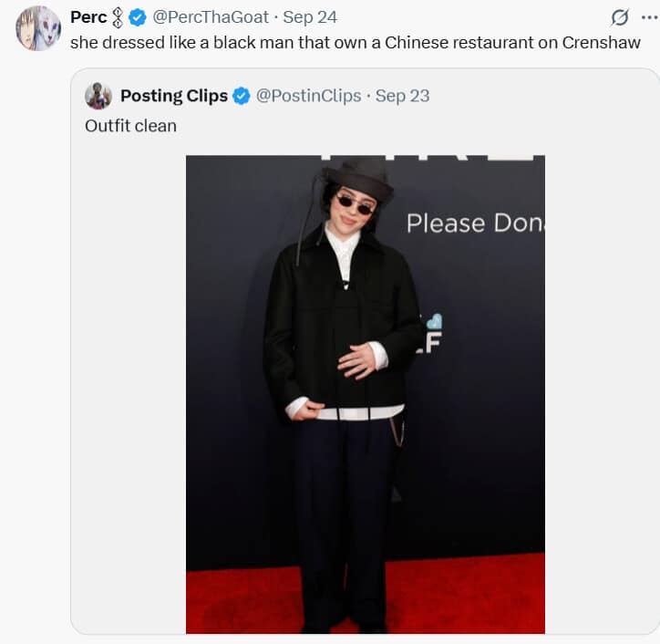Open the three-dot more options menu

pos(649,17)
